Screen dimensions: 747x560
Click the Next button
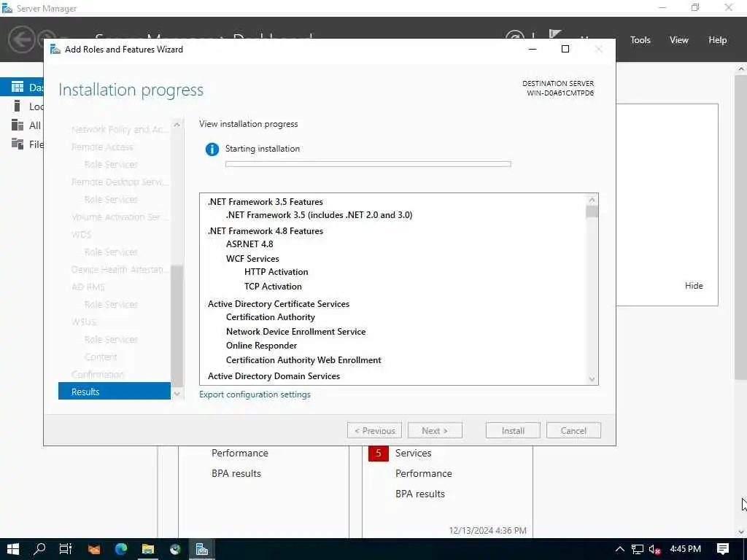435,430
